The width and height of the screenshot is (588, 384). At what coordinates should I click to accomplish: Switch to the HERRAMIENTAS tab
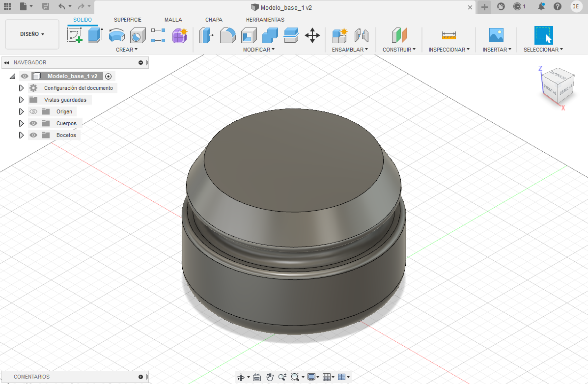tap(265, 20)
